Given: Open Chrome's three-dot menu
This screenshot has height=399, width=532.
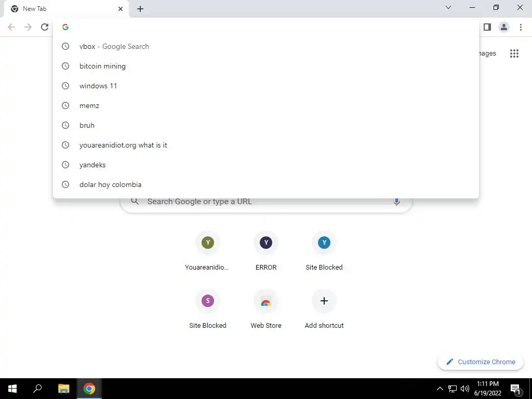Looking at the screenshot, I should [x=521, y=27].
